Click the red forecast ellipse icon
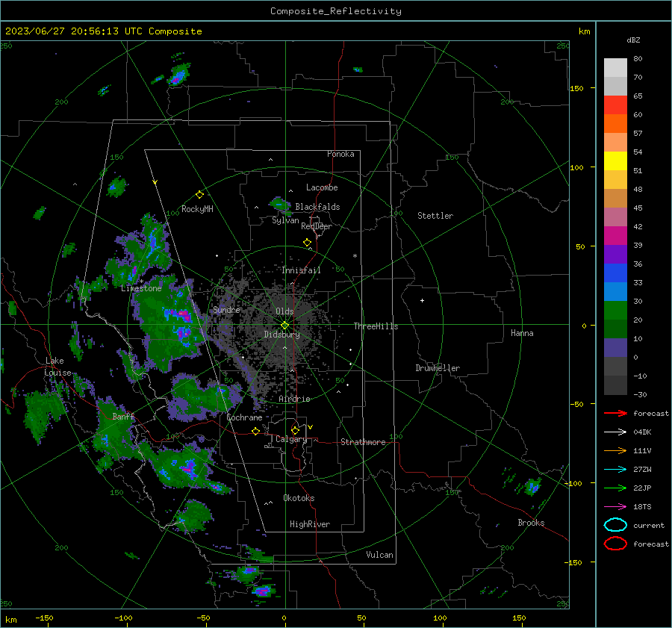This screenshot has height=628, width=672. 615,544
